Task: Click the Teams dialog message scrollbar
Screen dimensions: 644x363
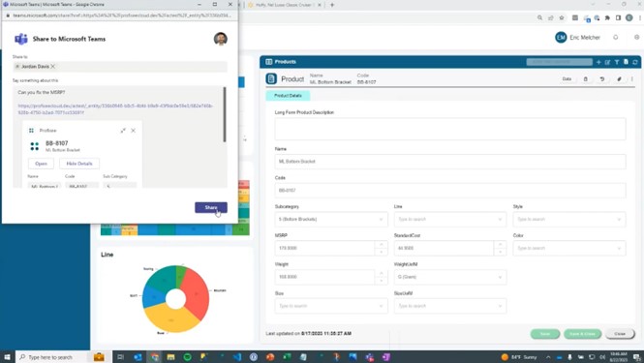Action: 225,114
